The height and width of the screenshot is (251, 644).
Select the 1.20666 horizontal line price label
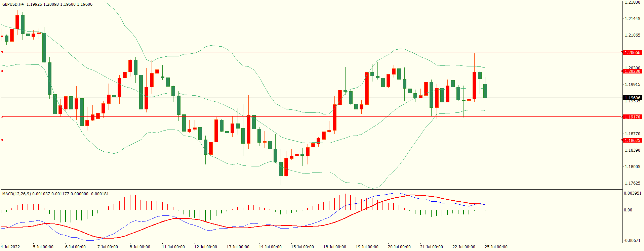632,52
